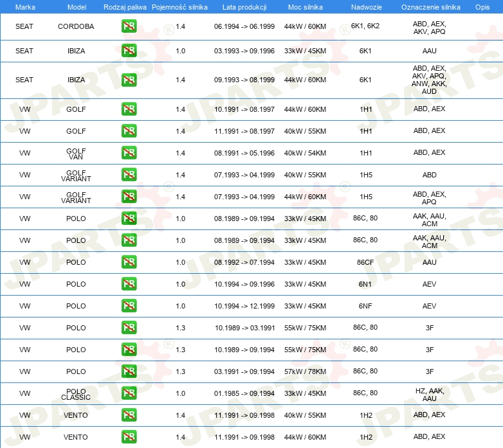Image resolution: width=503 pixels, height=448 pixels.
Task: Click fuel icon in GOLF VARIANT 44kW row
Action: tap(129, 197)
